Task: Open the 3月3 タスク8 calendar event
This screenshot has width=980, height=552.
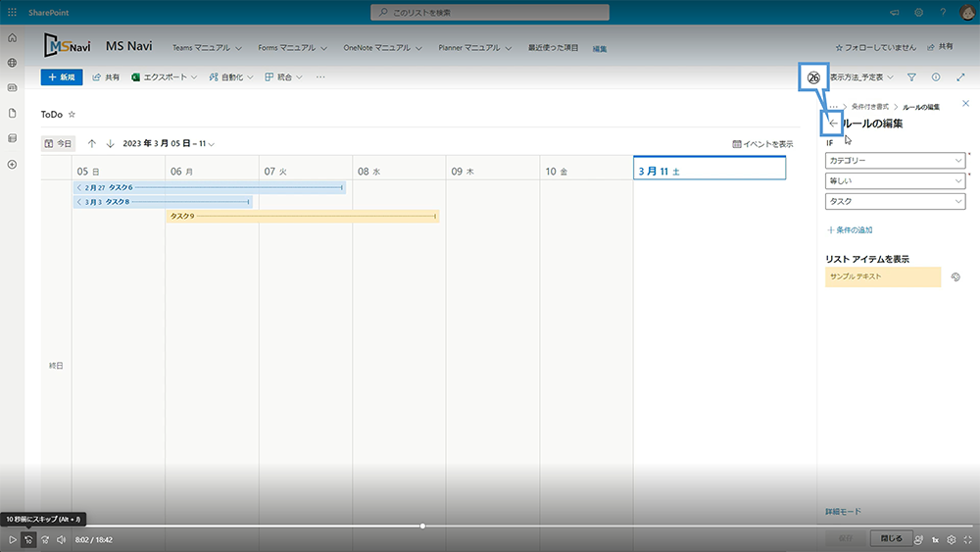Action: pyautogui.click(x=163, y=202)
